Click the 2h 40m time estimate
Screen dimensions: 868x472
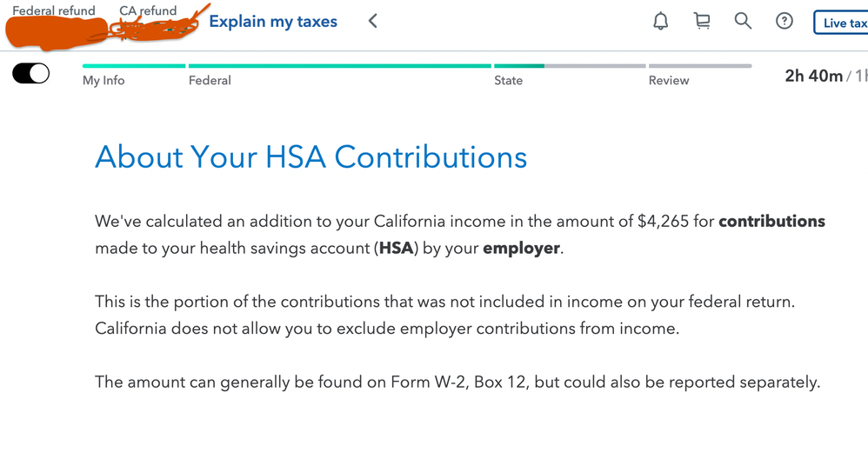click(x=814, y=76)
